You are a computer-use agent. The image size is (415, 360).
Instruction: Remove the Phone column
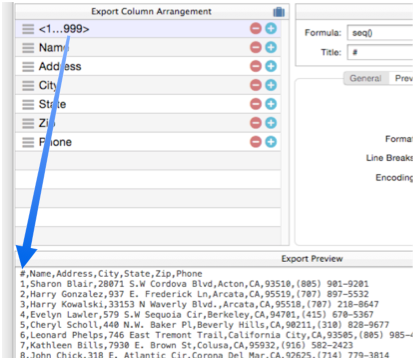(256, 142)
